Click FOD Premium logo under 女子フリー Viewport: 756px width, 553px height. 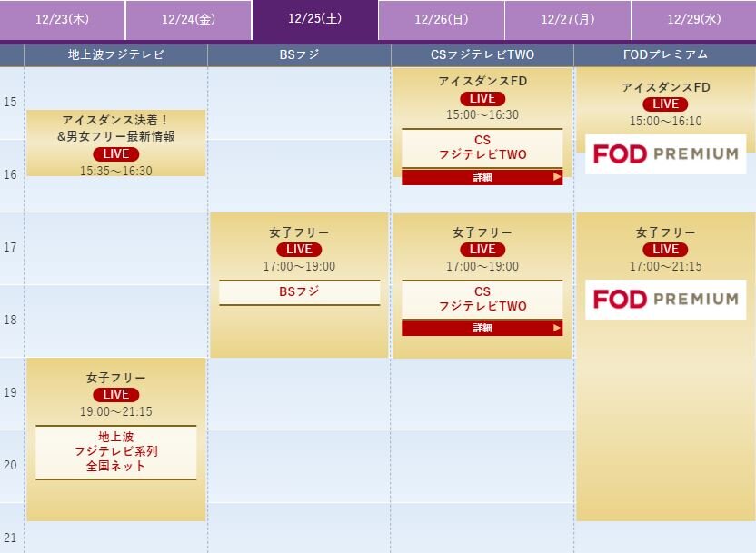[x=666, y=299]
